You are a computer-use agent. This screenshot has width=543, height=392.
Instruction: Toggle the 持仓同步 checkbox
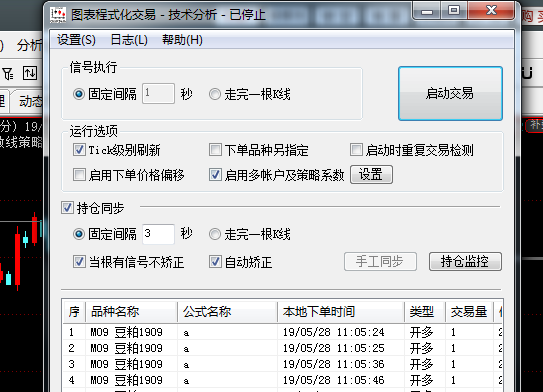pos(67,208)
